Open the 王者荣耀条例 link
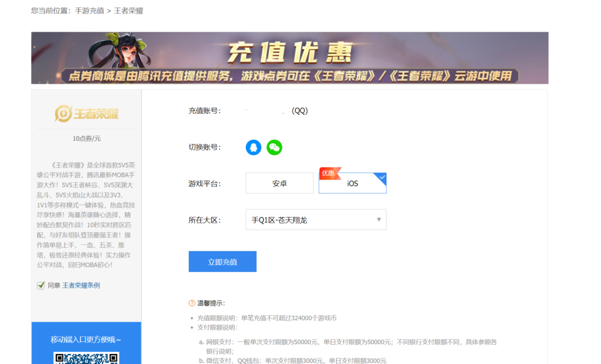 point(81,285)
